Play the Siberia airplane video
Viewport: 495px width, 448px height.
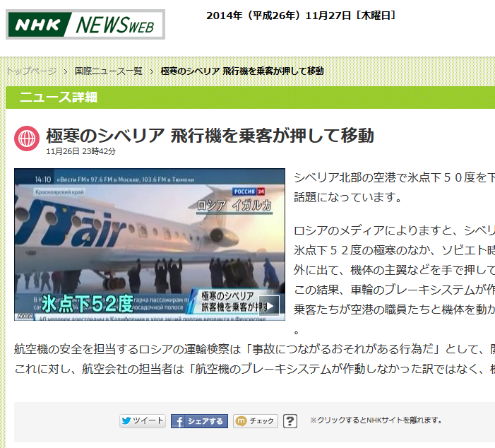[269, 305]
